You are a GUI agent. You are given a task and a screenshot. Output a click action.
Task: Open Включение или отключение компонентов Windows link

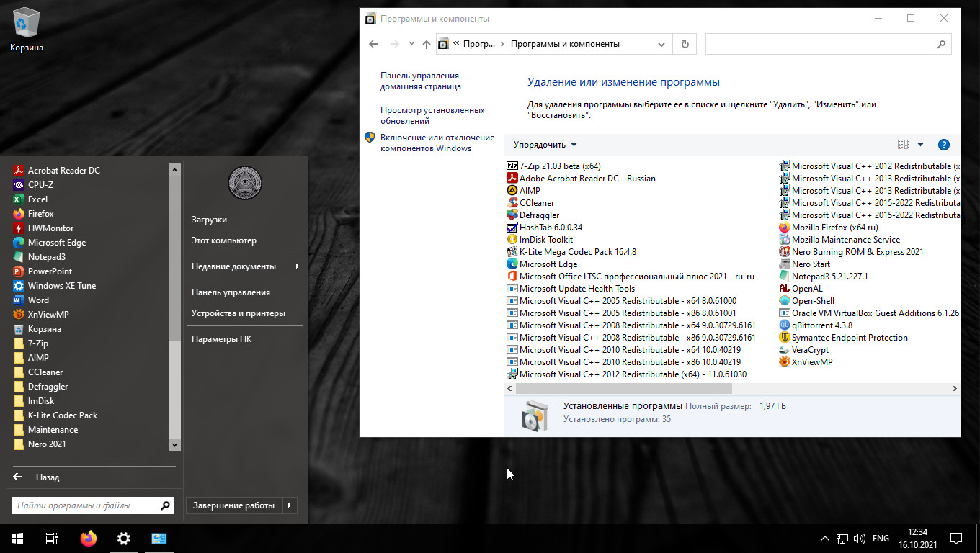(437, 143)
